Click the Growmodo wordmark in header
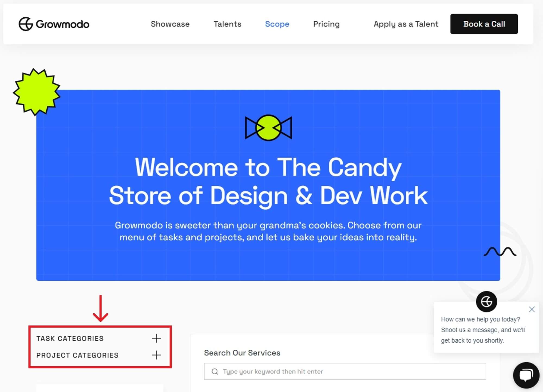 [x=62, y=24]
